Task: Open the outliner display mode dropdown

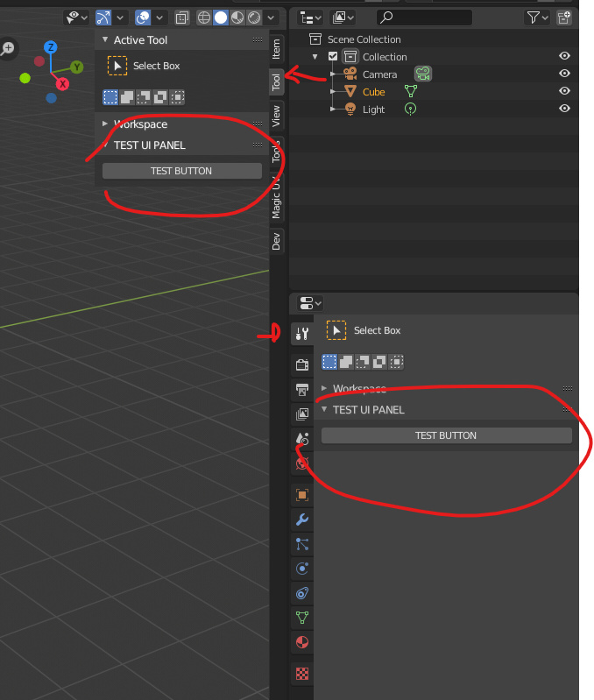Action: pos(310,18)
